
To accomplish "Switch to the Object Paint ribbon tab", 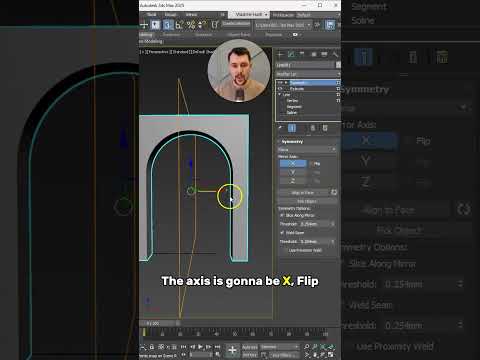I will [239, 35].
